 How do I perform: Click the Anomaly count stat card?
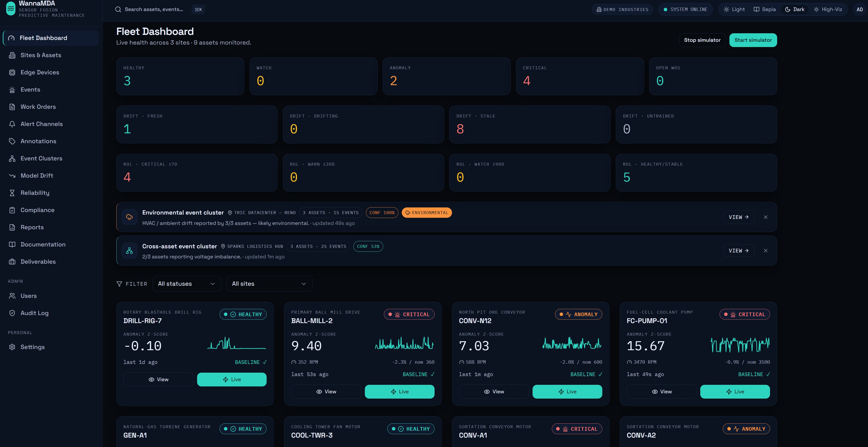tap(447, 76)
